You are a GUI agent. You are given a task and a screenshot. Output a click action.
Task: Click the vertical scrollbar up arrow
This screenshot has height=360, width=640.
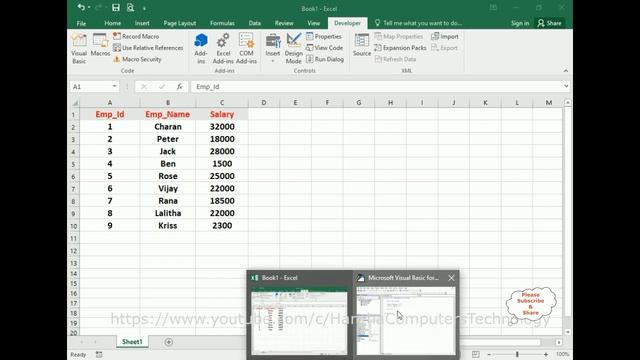pyautogui.click(x=568, y=102)
